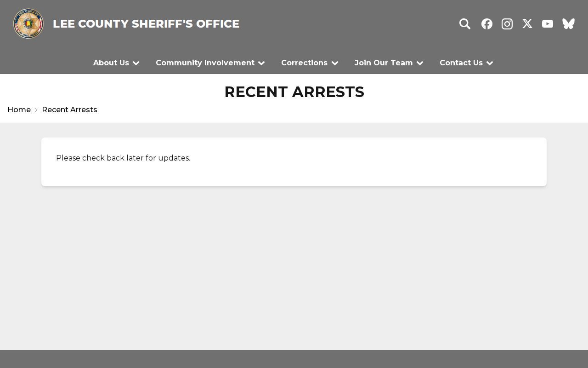Image resolution: width=588 pixels, height=368 pixels.
Task: Expand the Contact Us chevron
Action: click(x=490, y=63)
